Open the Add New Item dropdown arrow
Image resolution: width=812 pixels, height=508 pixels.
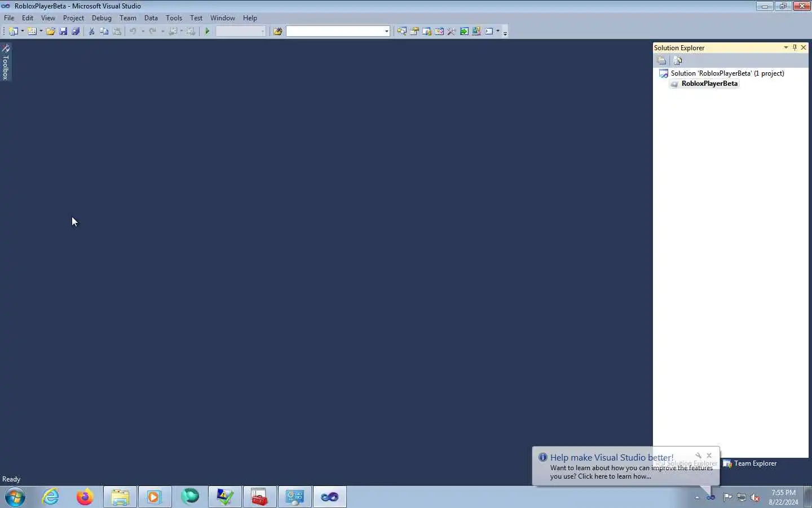41,32
